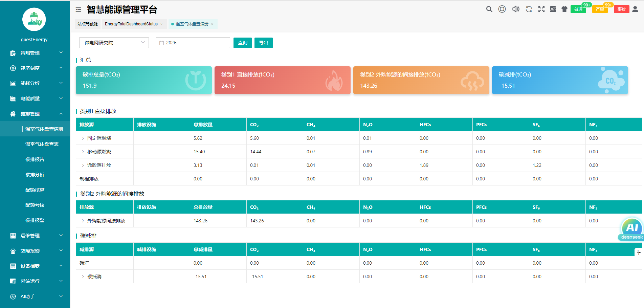Enter fullscreen with the expand arrows icon
The image size is (644, 308).
541,9
